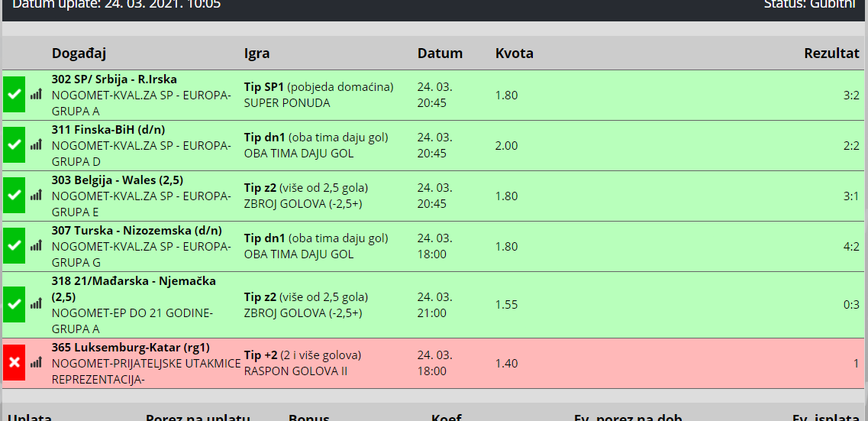Click SUPER PONUDA game label

(x=287, y=103)
